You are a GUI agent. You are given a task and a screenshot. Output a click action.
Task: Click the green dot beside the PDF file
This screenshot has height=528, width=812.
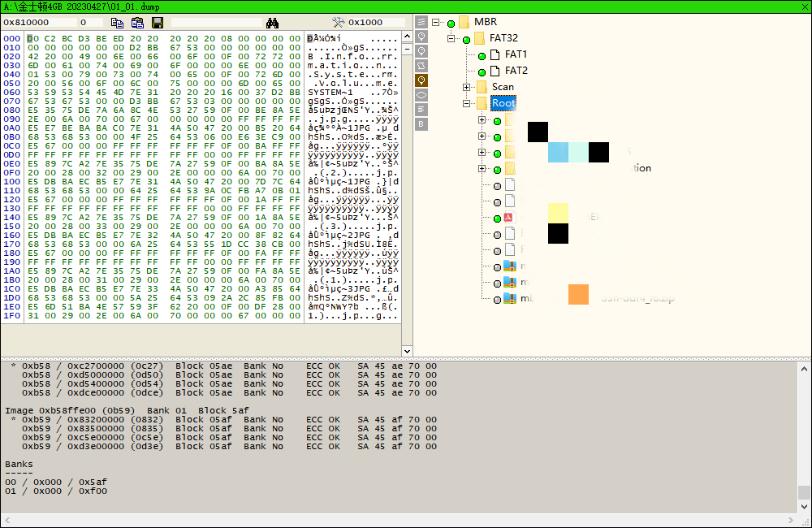tap(497, 219)
